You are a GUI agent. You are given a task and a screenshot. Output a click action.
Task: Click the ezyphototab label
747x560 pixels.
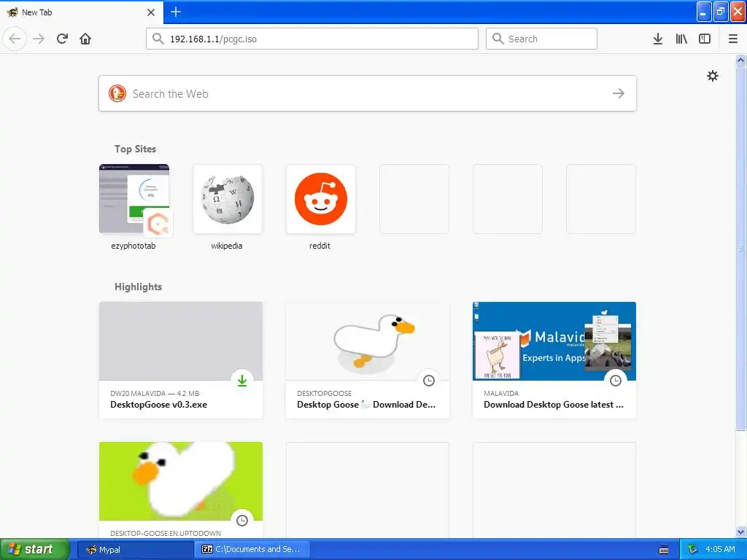(133, 246)
